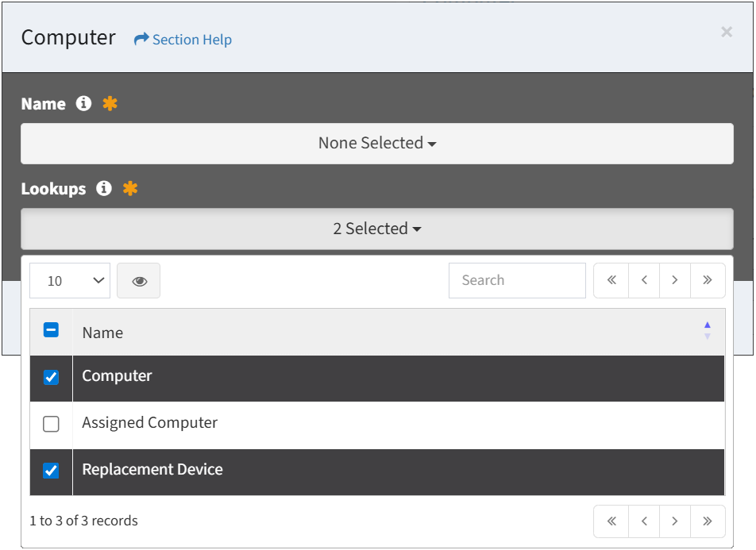Image resolution: width=756 pixels, height=550 pixels.
Task: Toggle the eye visibility button
Action: pyautogui.click(x=139, y=281)
